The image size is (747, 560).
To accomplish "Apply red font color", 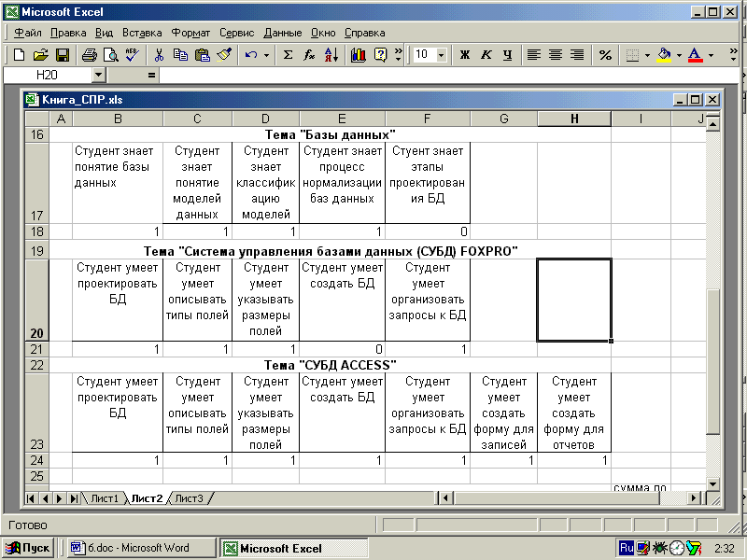I will (x=696, y=55).
